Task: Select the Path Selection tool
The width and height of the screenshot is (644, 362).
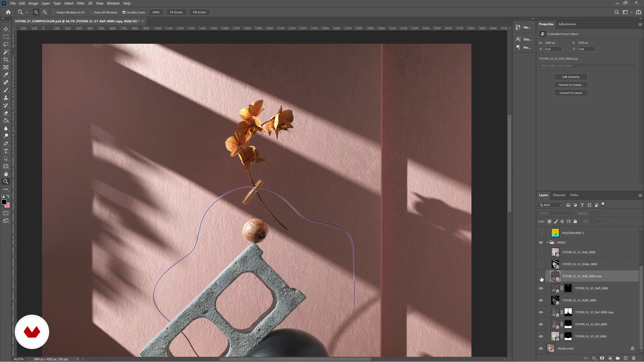Action: point(6,159)
